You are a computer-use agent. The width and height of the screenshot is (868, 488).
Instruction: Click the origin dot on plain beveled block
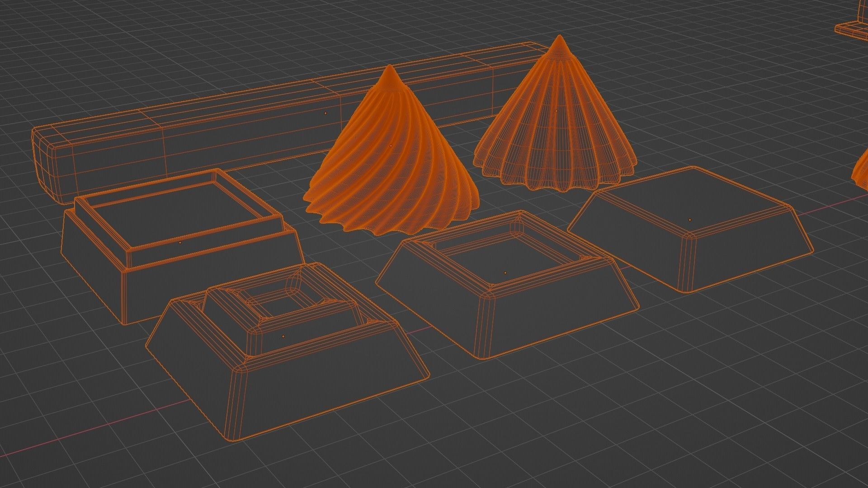(690, 220)
